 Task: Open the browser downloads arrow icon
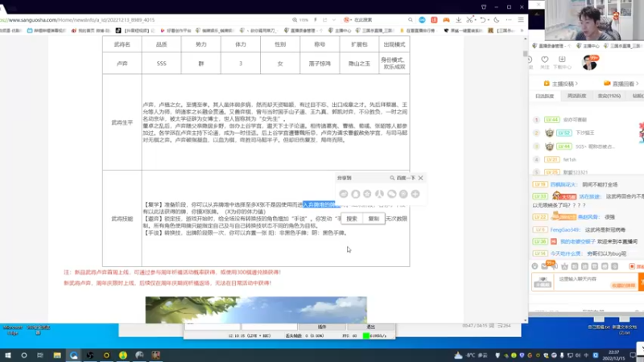pyautogui.click(x=458, y=19)
